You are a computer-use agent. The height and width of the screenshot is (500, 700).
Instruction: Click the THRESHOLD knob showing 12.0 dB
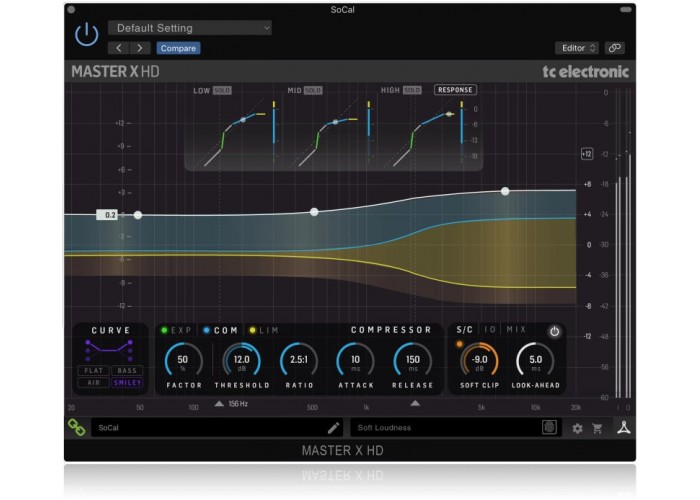tap(242, 361)
